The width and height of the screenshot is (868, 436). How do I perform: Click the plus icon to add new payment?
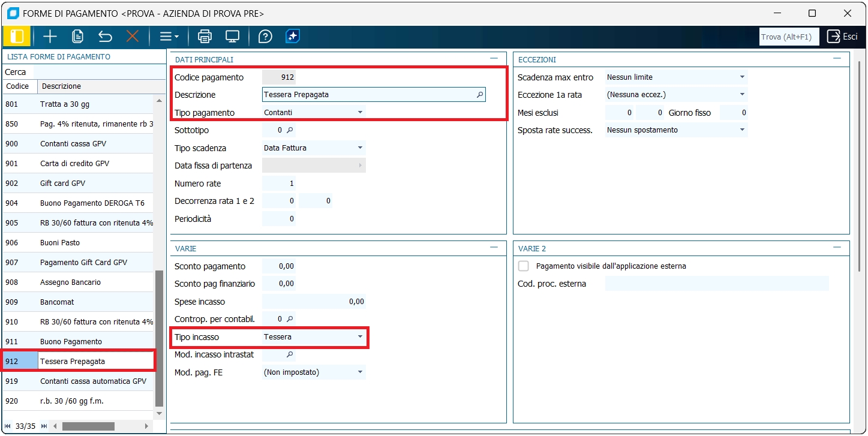(50, 37)
